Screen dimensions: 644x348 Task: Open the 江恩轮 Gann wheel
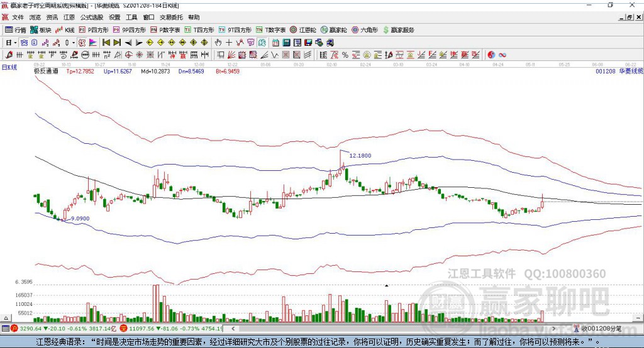point(303,30)
